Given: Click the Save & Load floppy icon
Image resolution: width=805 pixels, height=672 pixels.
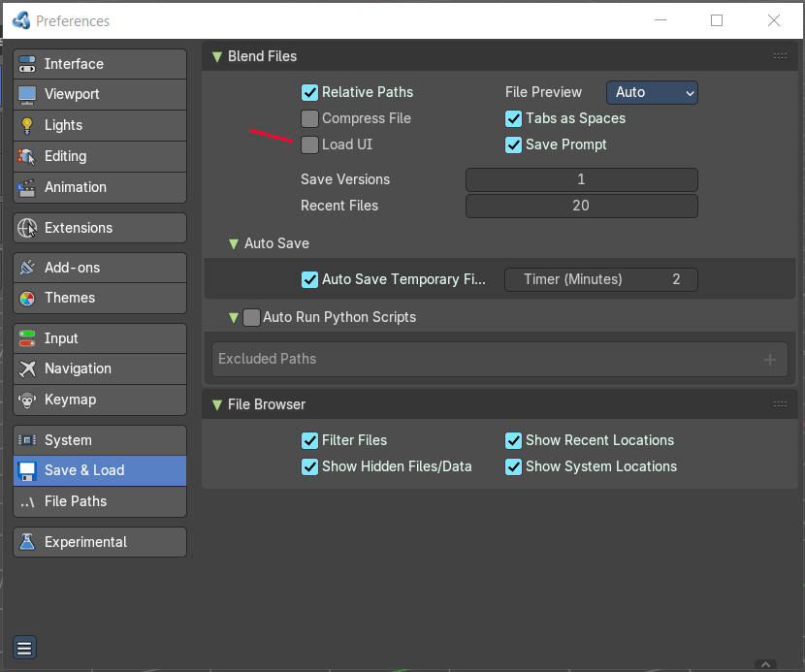Looking at the screenshot, I should [x=27, y=470].
